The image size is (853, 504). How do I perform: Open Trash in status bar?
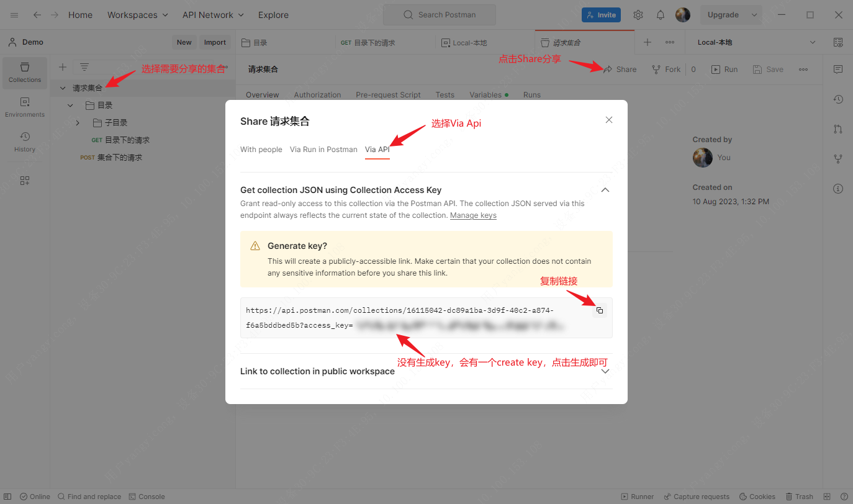click(x=800, y=497)
